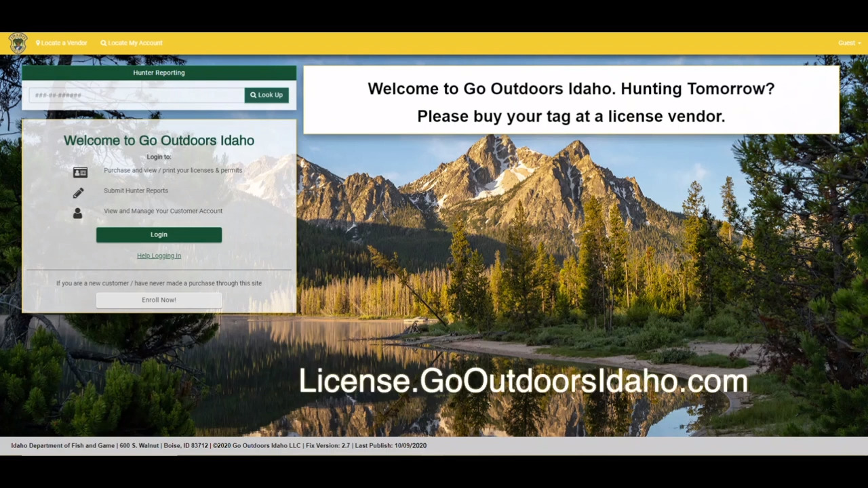Click the Look Up button
Screen dimensions: 868x488
click(267, 95)
